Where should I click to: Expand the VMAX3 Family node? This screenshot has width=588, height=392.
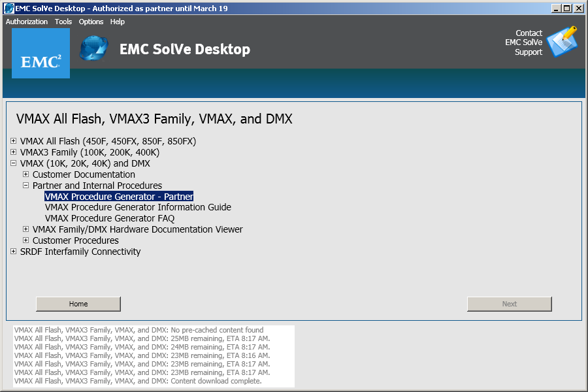[x=14, y=152]
